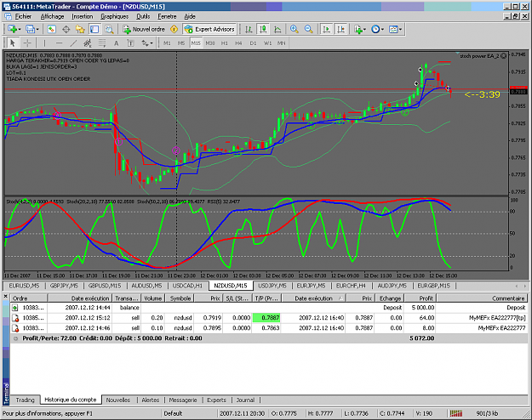Zoom out of the chart
532x420 pixels.
coord(308,30)
